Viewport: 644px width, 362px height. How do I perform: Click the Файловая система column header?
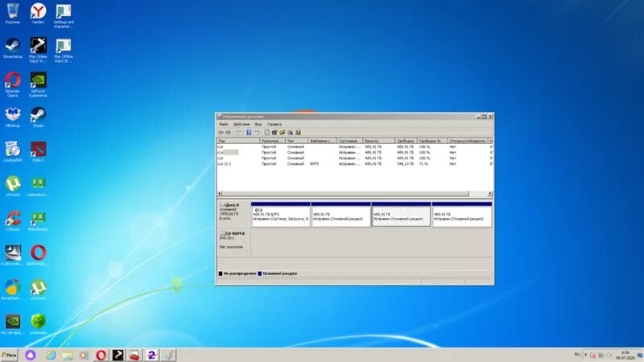[323, 141]
